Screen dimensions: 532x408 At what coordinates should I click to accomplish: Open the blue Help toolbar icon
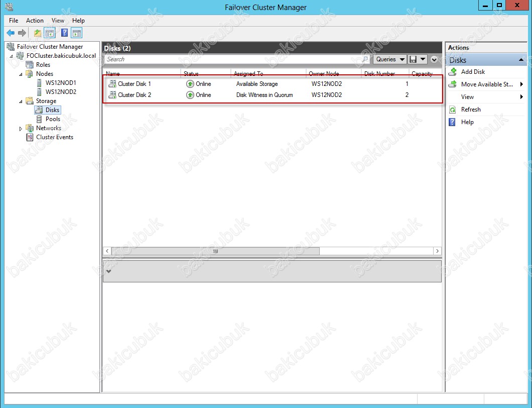pos(64,33)
